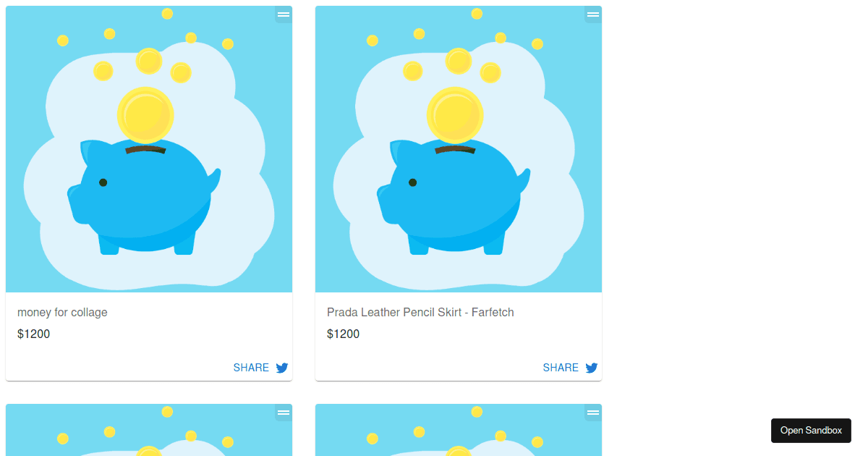The height and width of the screenshot is (456, 868).
Task: Click the bottom-left card's partial image
Action: pyautogui.click(x=149, y=430)
